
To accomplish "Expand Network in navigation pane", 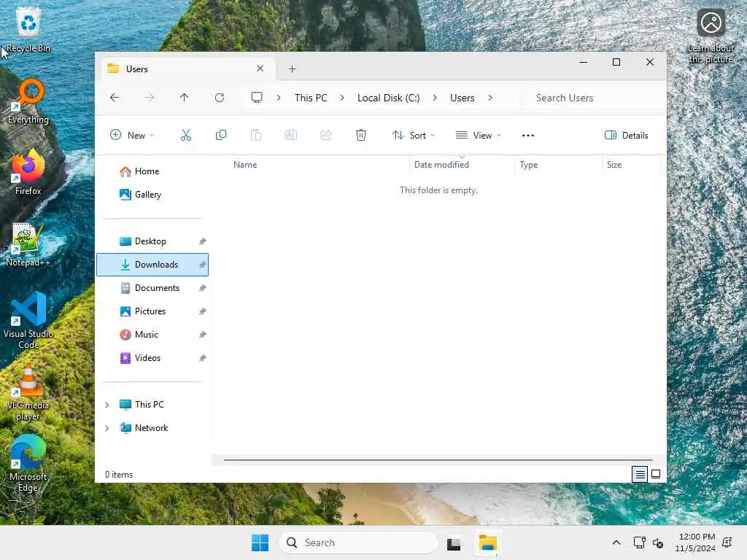I will click(107, 428).
